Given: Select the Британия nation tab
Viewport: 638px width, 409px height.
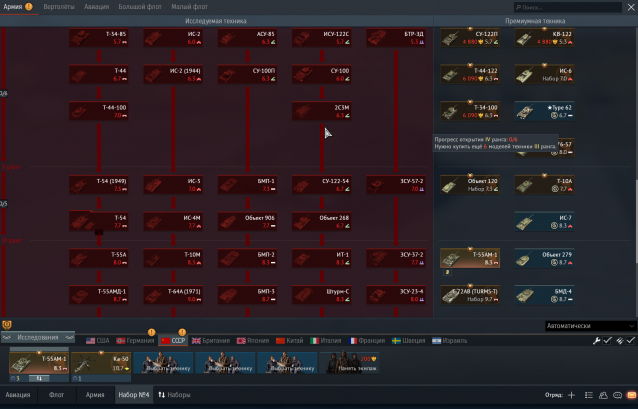Looking at the screenshot, I should tap(211, 341).
